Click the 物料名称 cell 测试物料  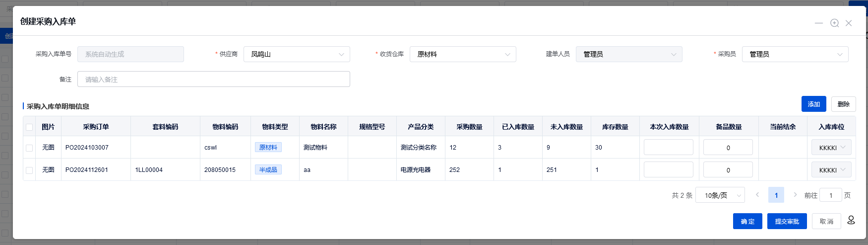coord(315,148)
